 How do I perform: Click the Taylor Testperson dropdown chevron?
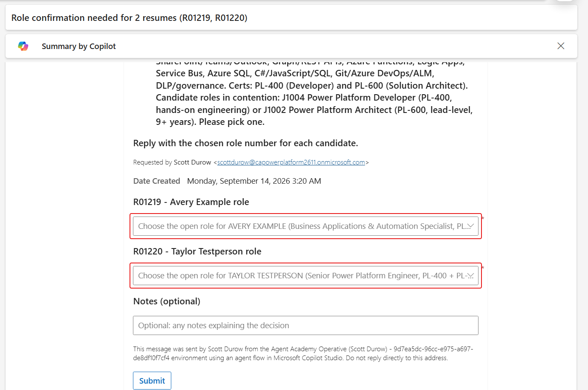point(470,276)
